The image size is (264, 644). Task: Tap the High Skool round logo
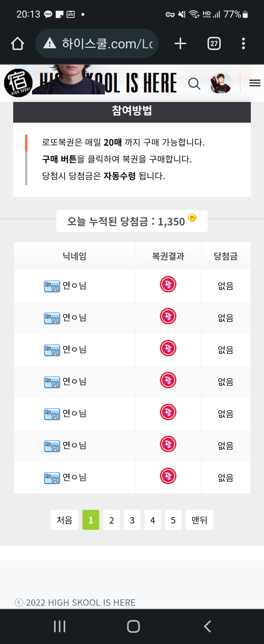[18, 83]
